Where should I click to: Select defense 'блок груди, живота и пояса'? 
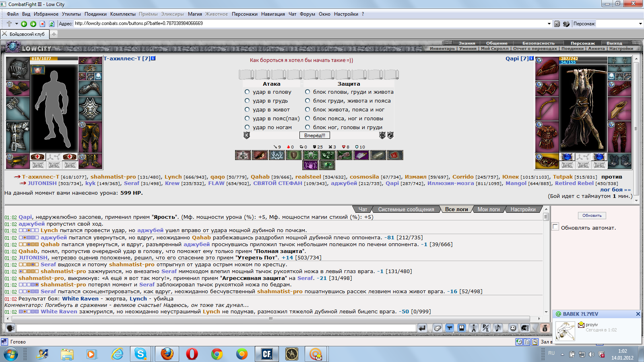pos(308,101)
